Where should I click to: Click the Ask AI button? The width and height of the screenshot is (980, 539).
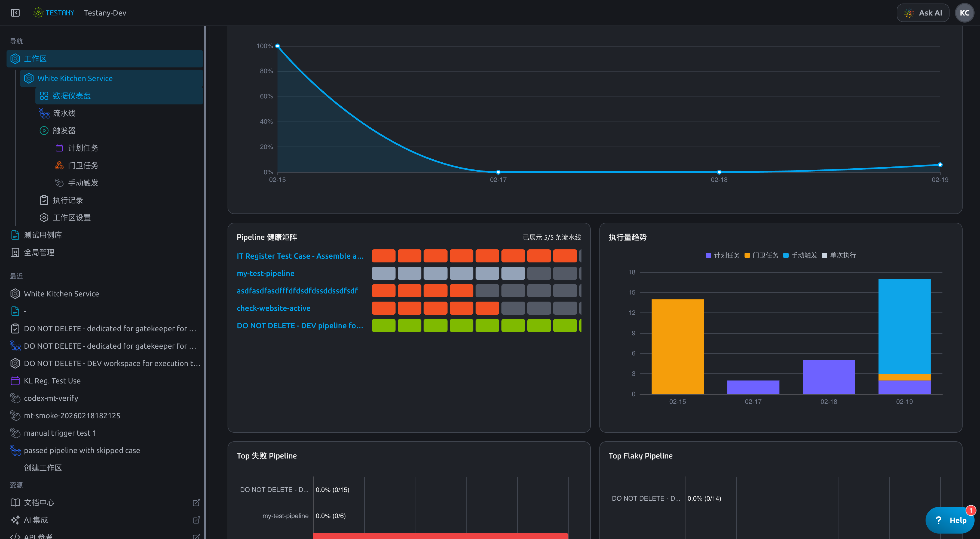pyautogui.click(x=923, y=13)
